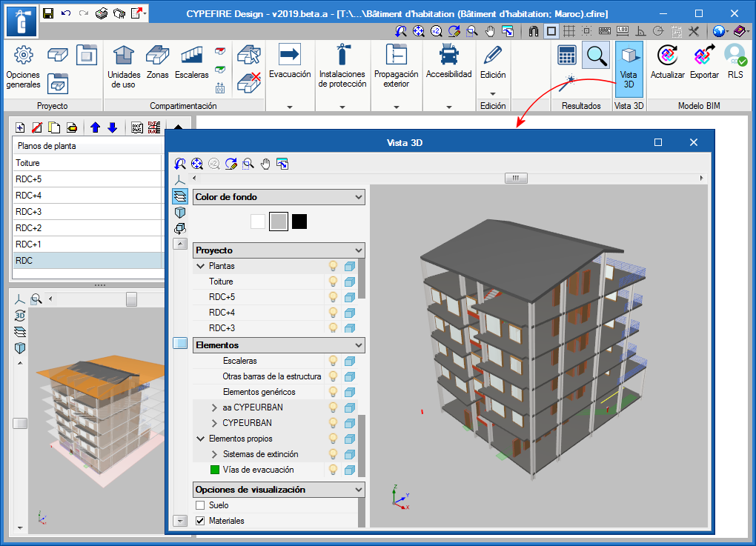Toggle Suelo checkbox
This screenshot has height=546, width=756.
click(200, 505)
